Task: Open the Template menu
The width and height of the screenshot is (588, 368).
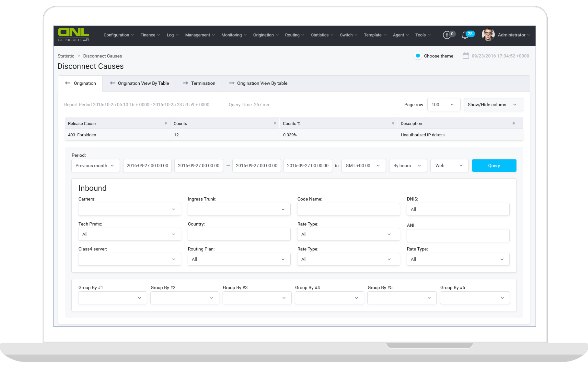Action: pos(375,35)
